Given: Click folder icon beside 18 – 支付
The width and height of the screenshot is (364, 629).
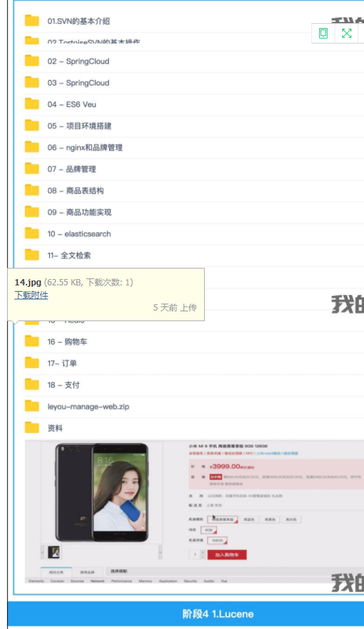Looking at the screenshot, I should pyautogui.click(x=32, y=385).
